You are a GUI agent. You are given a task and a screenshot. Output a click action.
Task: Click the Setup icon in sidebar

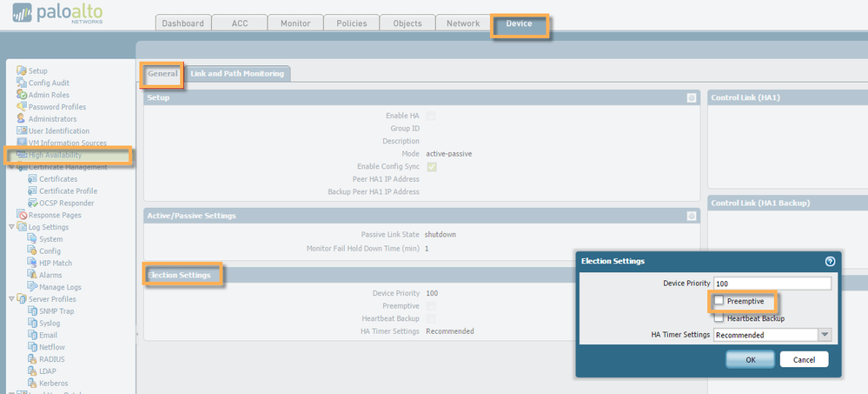[x=22, y=70]
